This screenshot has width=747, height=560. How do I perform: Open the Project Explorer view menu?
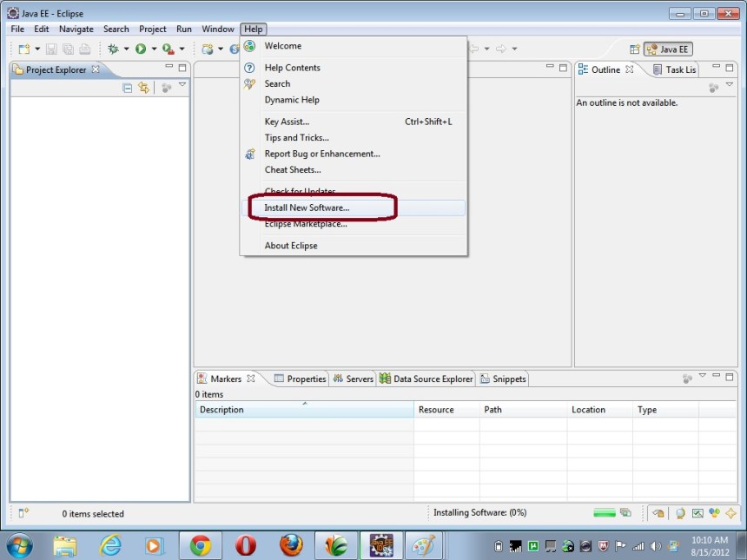[x=182, y=86]
